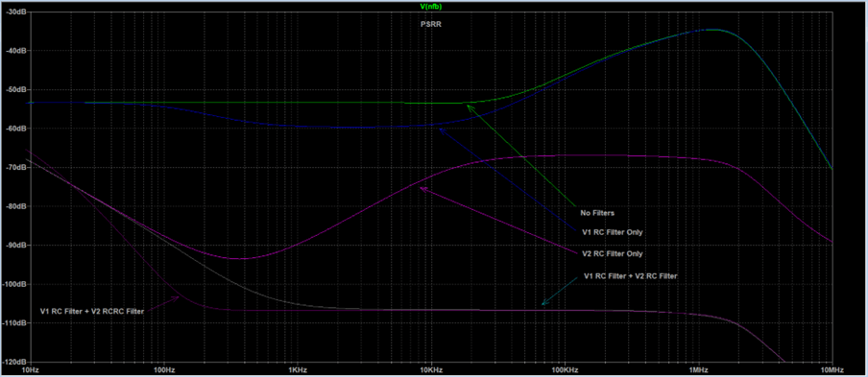Click the -100dB vertical axis label

[x=14, y=284]
